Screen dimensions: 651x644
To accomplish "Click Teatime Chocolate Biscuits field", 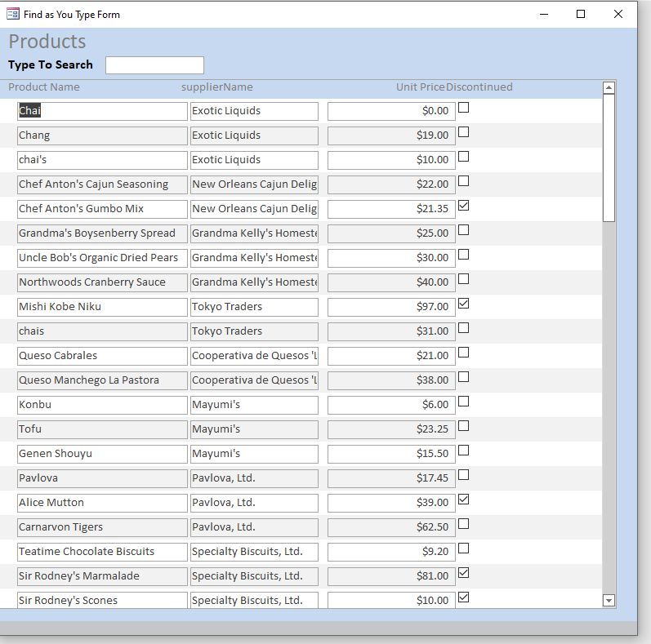I will 102,552.
